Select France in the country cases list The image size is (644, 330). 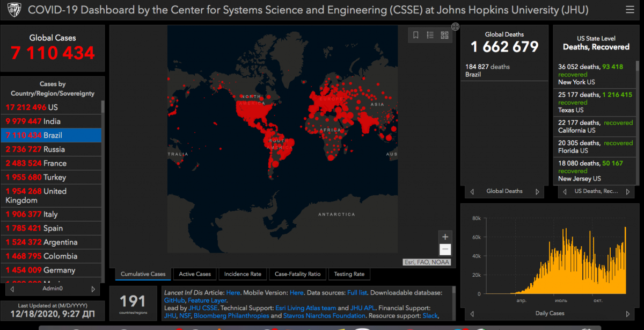point(51,163)
